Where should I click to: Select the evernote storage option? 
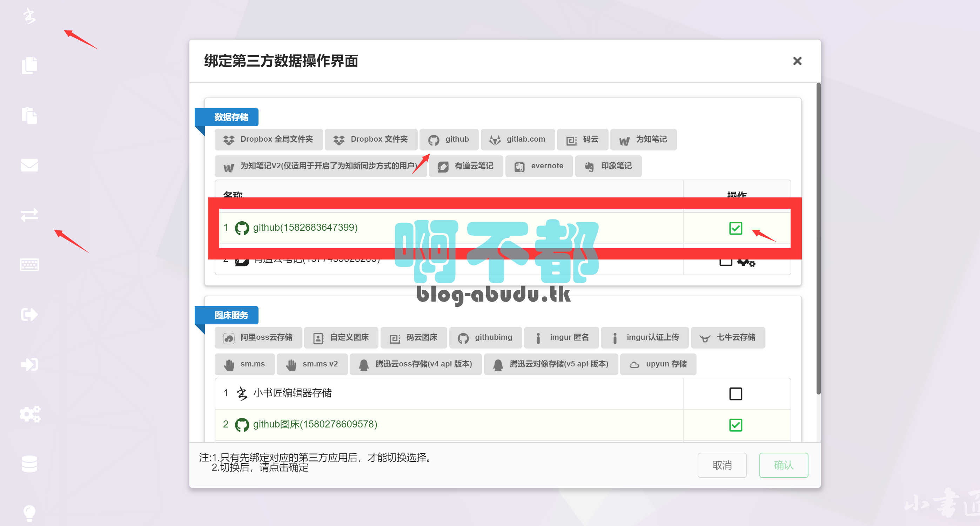[x=538, y=166]
